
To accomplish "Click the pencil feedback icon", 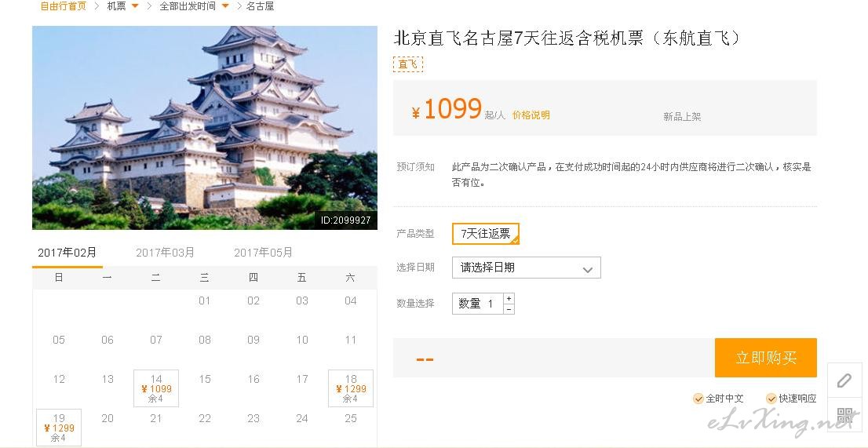I will point(844,381).
